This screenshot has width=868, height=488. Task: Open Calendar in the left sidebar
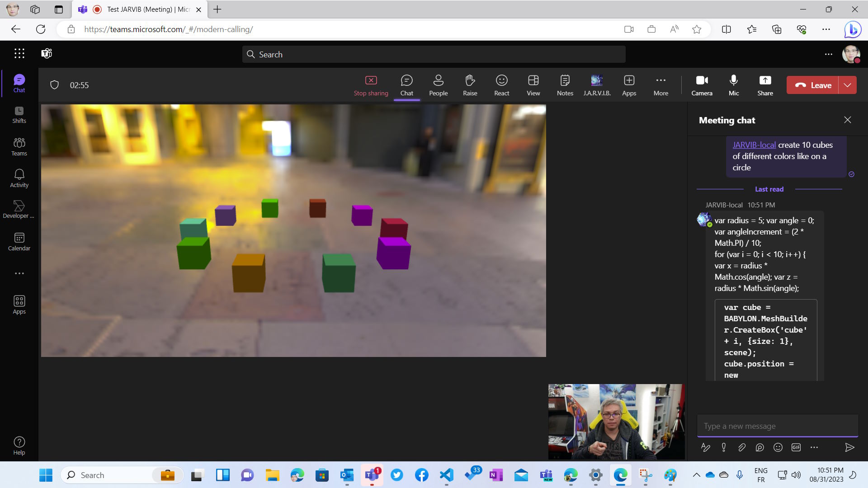coord(19,241)
